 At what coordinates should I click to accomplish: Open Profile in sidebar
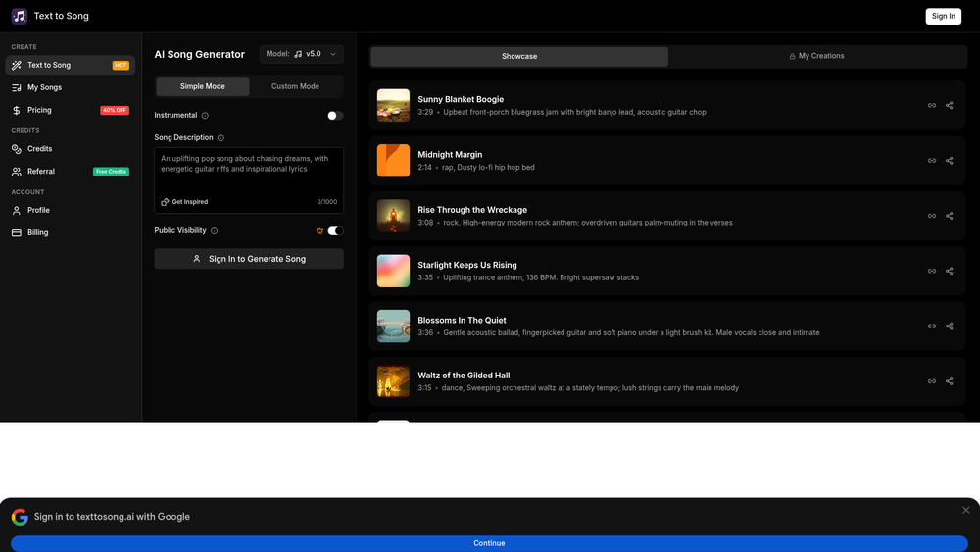[x=70, y=210]
